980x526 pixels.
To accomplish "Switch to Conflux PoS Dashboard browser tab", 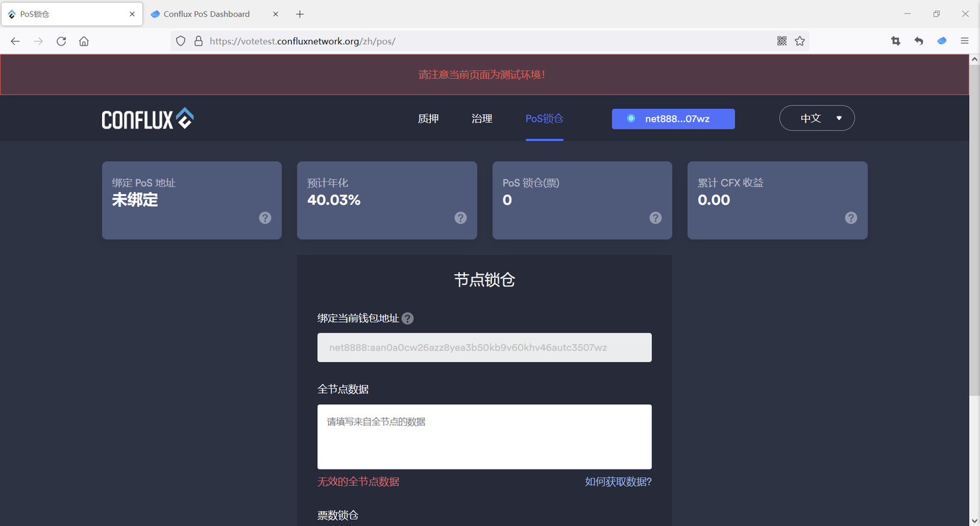I will 206,14.
